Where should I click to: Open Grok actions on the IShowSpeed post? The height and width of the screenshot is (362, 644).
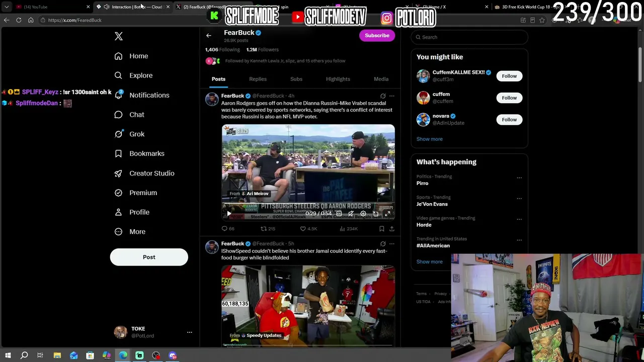tap(383, 244)
